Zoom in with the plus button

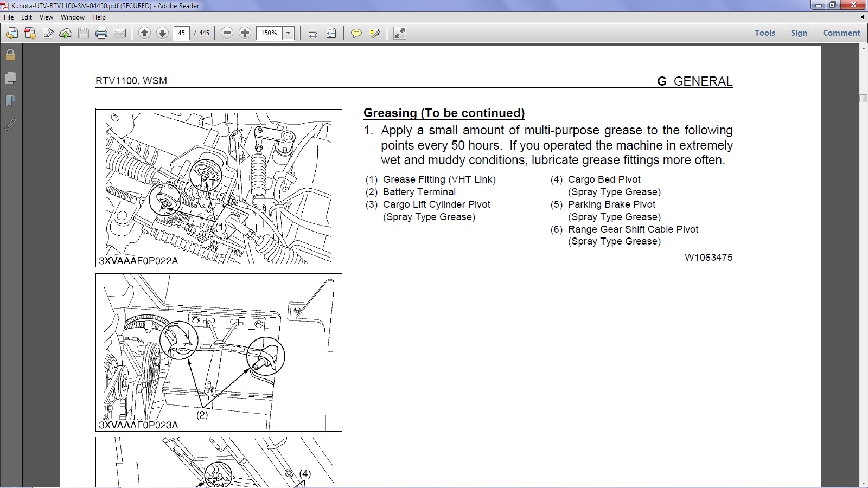pyautogui.click(x=245, y=33)
